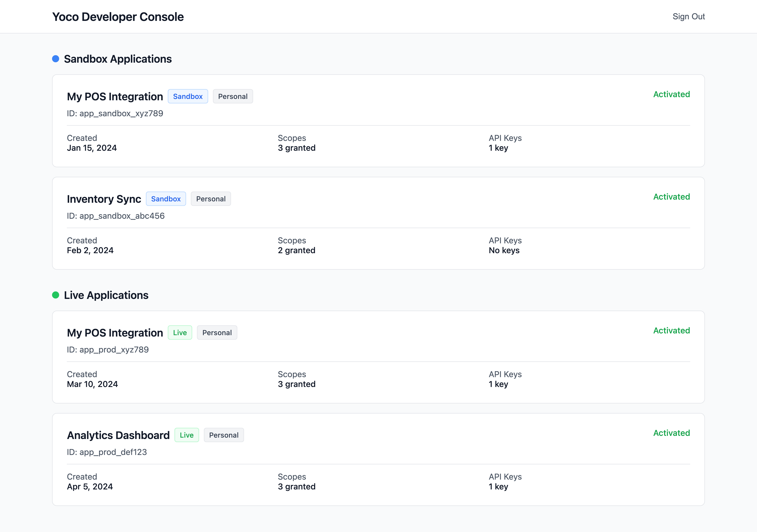Click the Sandbox badge next to Inventory Sync
This screenshot has height=532, width=757.
pyautogui.click(x=166, y=199)
